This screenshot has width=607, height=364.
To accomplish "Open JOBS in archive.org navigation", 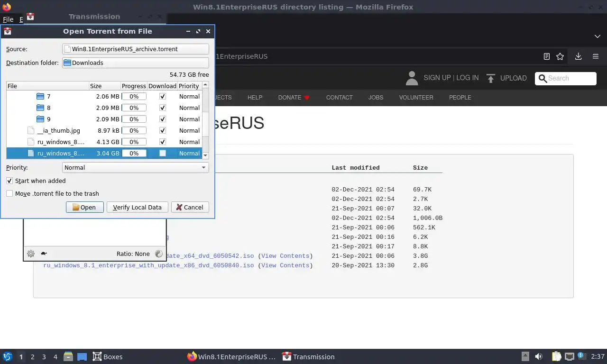I will pos(376,97).
